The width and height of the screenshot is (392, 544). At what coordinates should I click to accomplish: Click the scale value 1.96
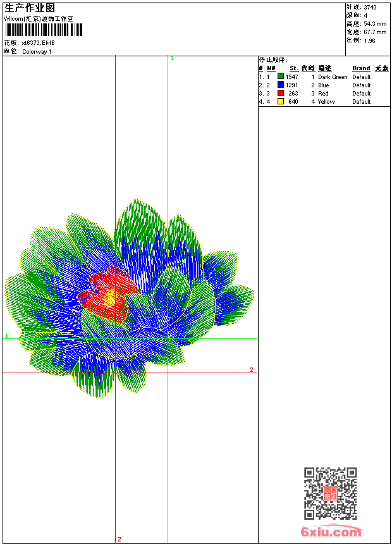[369, 40]
